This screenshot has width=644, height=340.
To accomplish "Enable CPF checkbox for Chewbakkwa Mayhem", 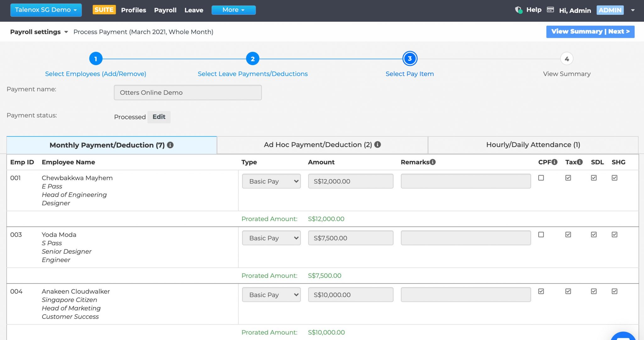I will 541,178.
